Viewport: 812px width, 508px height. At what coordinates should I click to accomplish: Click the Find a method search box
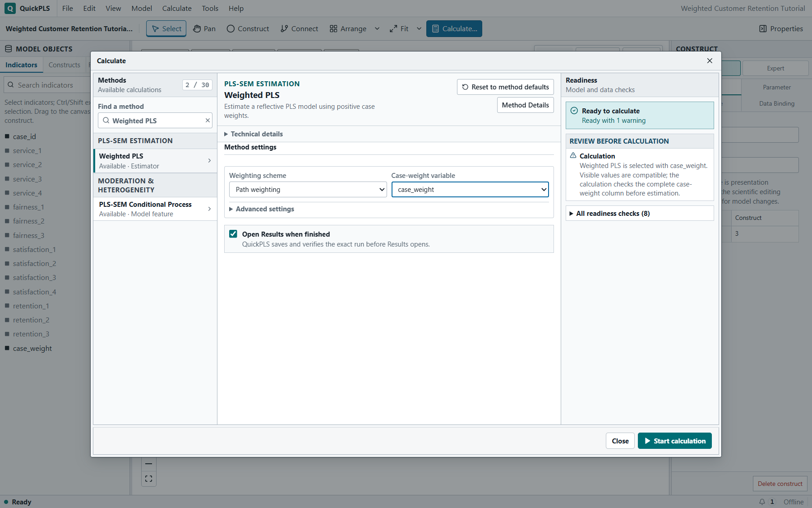coord(155,121)
